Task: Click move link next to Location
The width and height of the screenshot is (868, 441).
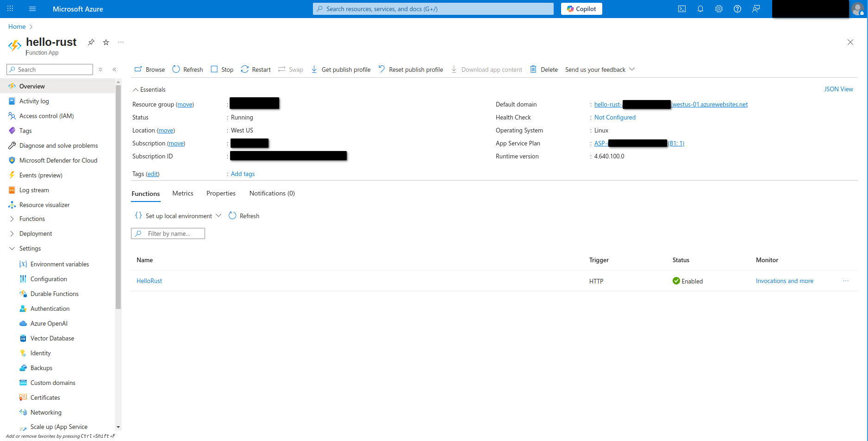Action: (x=166, y=131)
